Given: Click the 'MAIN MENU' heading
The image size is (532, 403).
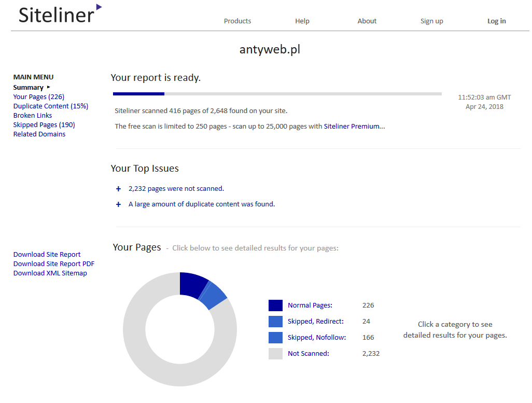Looking at the screenshot, I should [x=33, y=77].
